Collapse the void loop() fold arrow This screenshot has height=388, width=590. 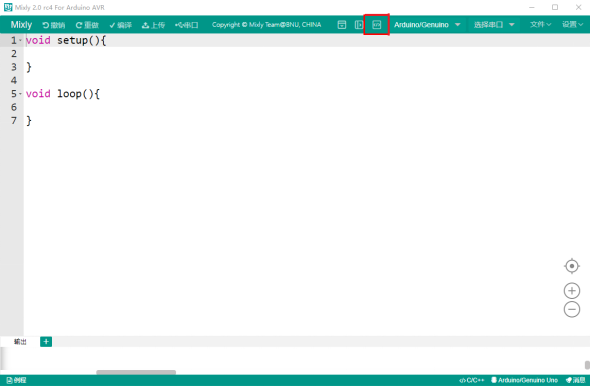click(x=20, y=94)
